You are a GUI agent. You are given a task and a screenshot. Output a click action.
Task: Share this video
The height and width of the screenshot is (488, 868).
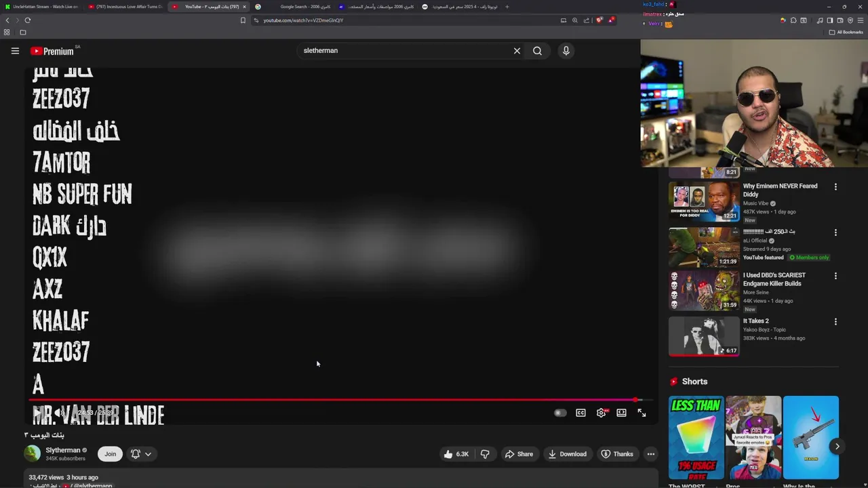click(x=519, y=454)
